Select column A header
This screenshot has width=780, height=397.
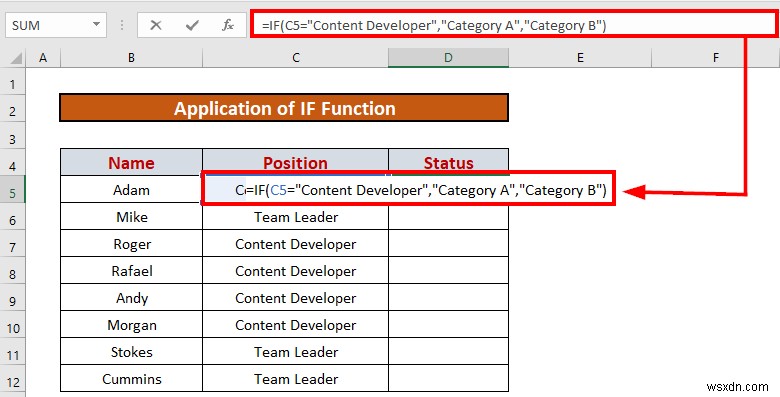[x=43, y=58]
